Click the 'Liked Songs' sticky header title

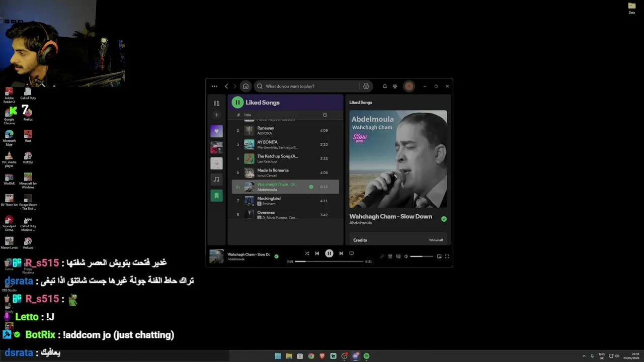click(x=263, y=103)
